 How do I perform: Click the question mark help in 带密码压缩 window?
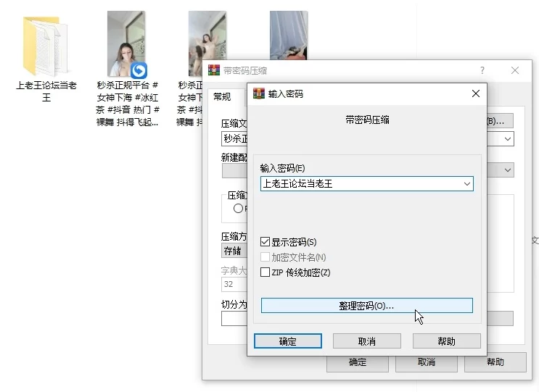(x=482, y=70)
